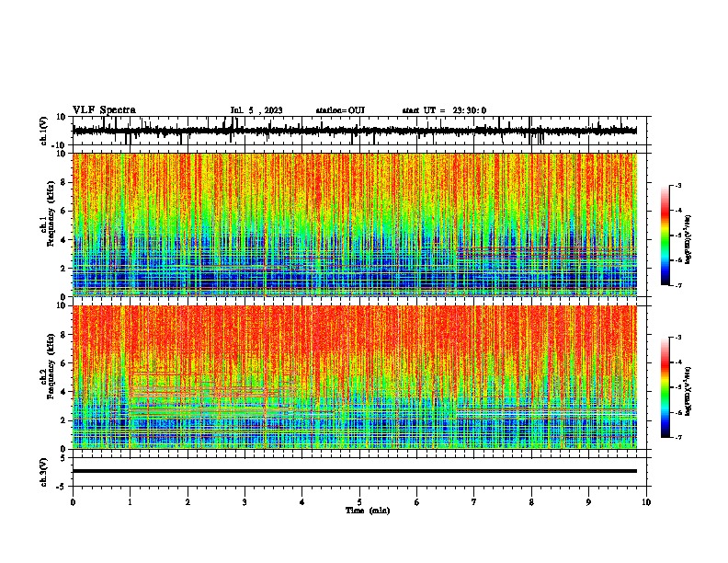Viewport: 728px width, 563px height.
Task: Click the ch.3(V) flat black trace
Action: tap(355, 471)
